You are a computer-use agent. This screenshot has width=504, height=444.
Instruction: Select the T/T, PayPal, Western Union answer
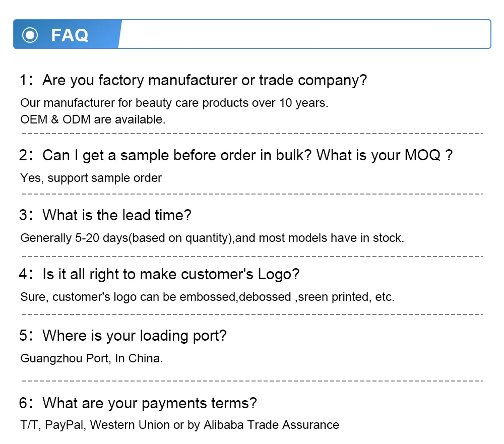pyautogui.click(x=179, y=425)
